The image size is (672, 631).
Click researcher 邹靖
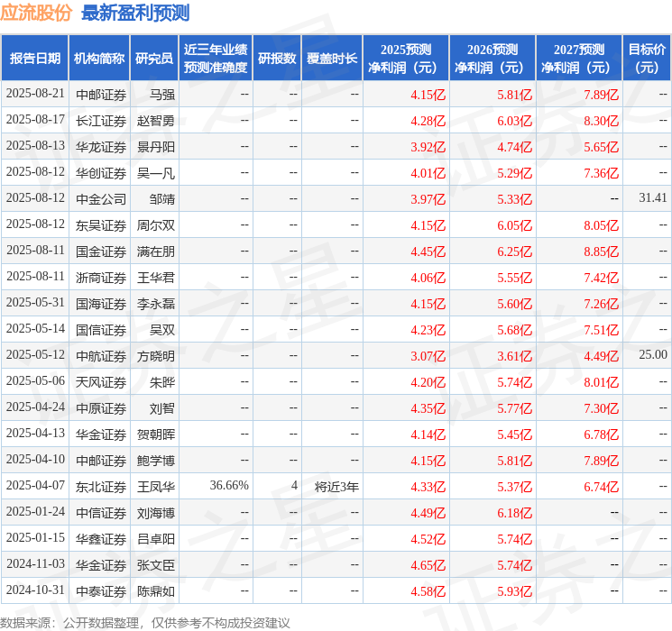[162, 199]
